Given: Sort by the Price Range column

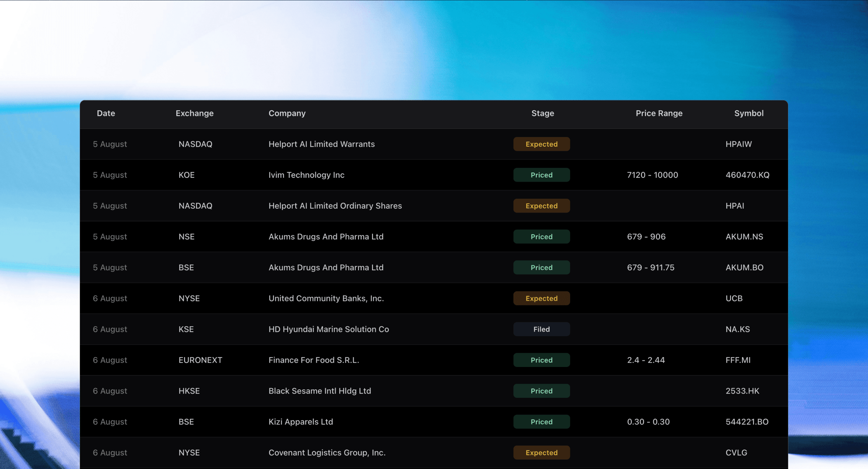Looking at the screenshot, I should pos(659,113).
